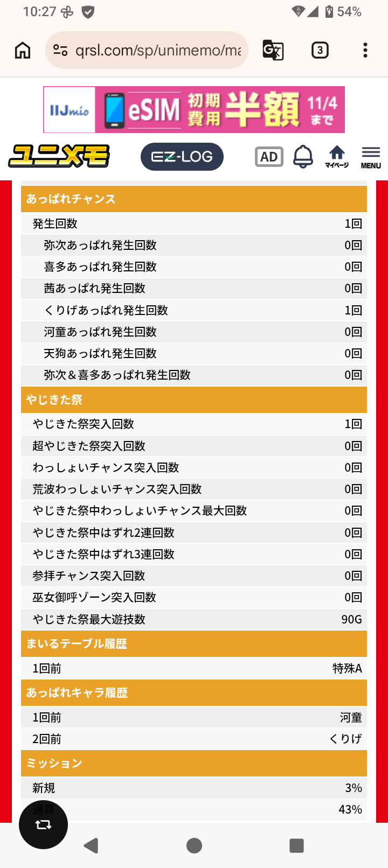Tap the Android home circle button
This screenshot has height=868, width=388.
pos(194,845)
